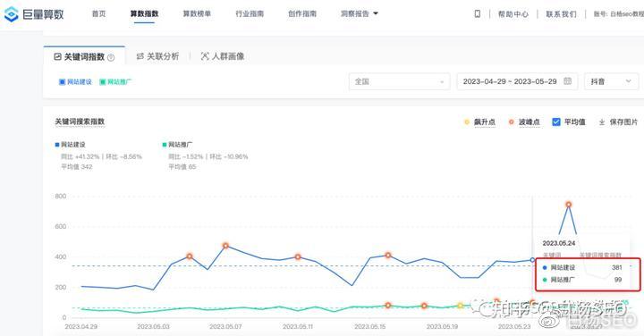Click the 关键词搜索指数 chart title
This screenshot has height=336, width=644.
click(x=80, y=122)
